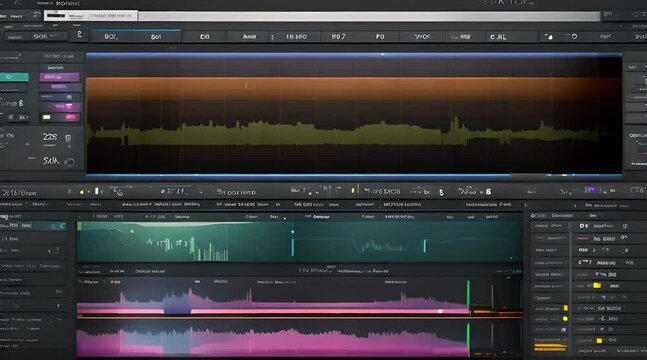Select the 807 cell in the top toolbar

(338, 37)
